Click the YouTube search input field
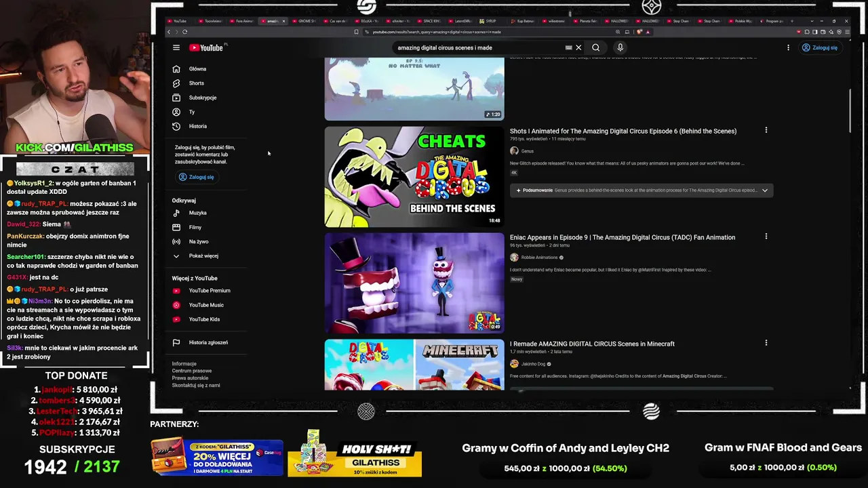The height and width of the screenshot is (488, 868). click(480, 47)
